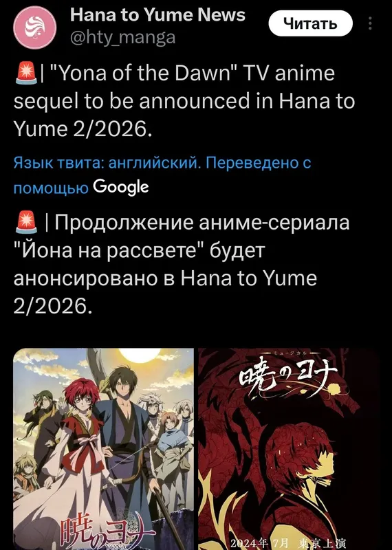The image size is (392, 550).
Task: Click the Hana to Yume News account name
Action: [x=157, y=15]
